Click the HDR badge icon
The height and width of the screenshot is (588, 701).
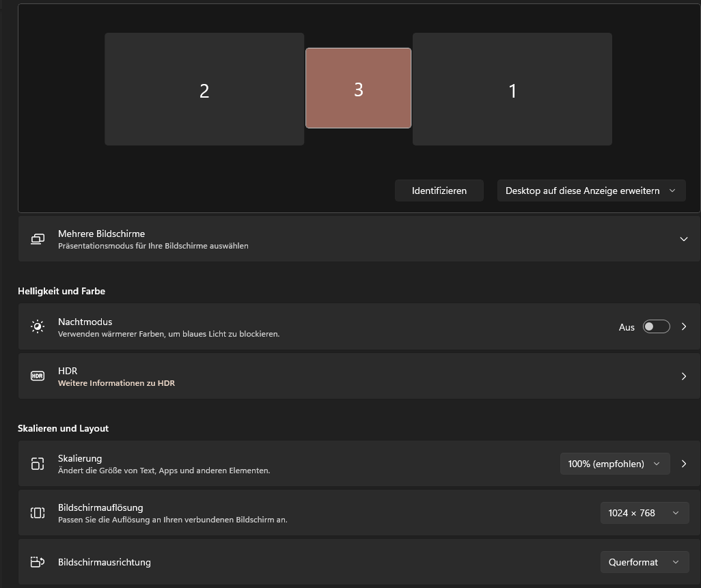click(38, 376)
